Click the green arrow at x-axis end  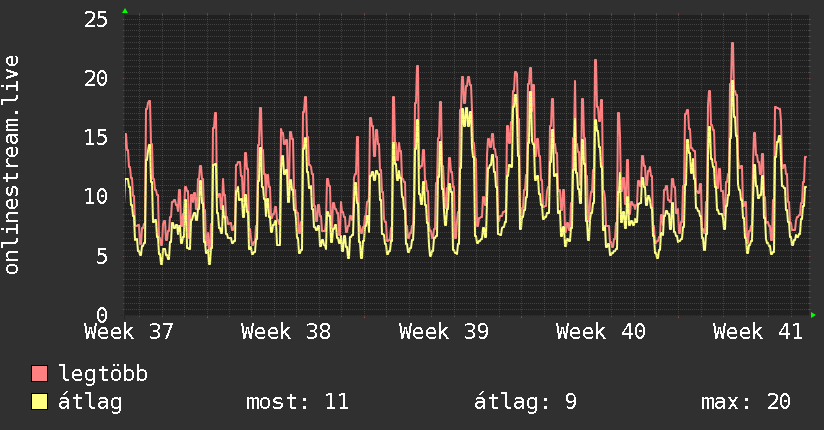pyautogui.click(x=813, y=315)
